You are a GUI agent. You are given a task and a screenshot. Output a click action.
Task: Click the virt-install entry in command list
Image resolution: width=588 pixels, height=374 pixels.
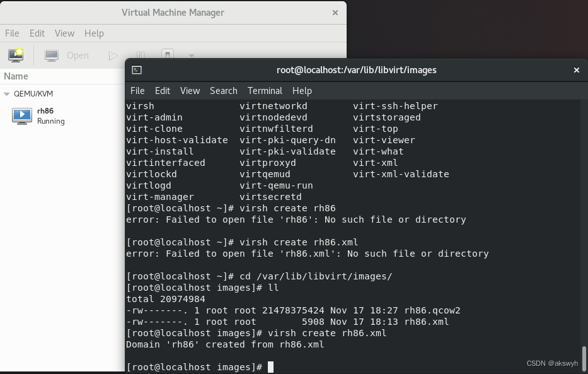[x=159, y=151]
